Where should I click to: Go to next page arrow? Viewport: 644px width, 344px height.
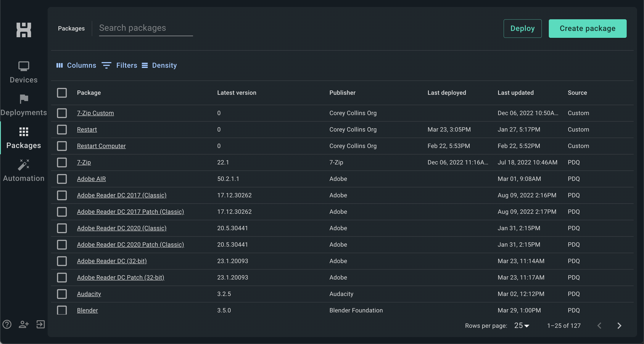pyautogui.click(x=619, y=325)
